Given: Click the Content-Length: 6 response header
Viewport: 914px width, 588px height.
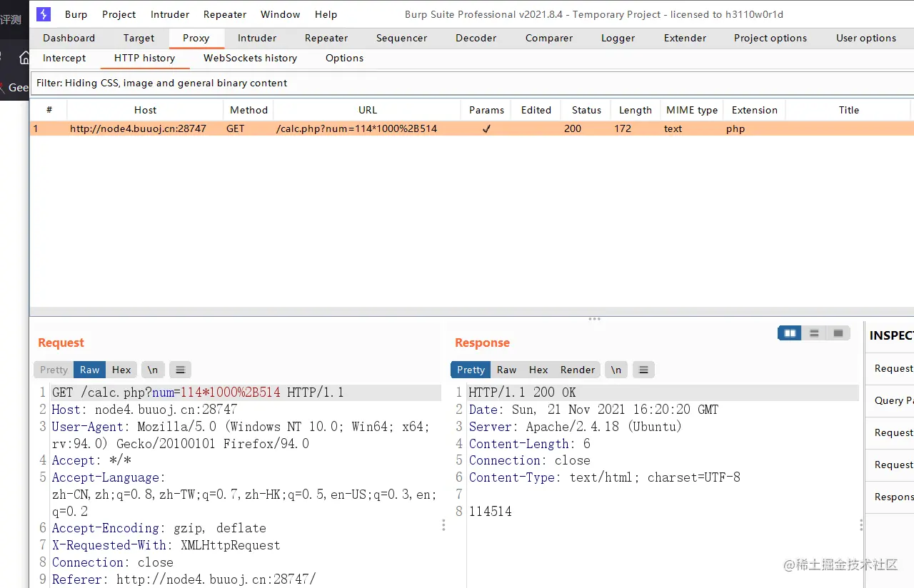Looking at the screenshot, I should tap(529, 444).
